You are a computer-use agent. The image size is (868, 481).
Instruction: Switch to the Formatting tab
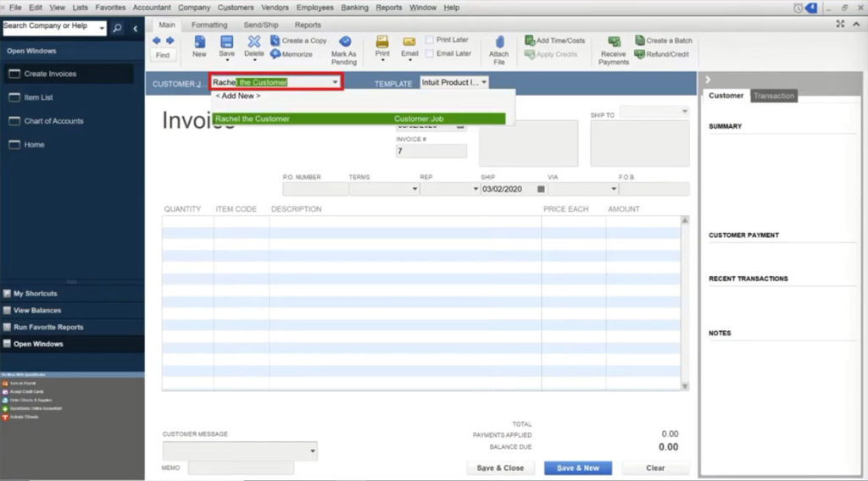click(x=209, y=25)
